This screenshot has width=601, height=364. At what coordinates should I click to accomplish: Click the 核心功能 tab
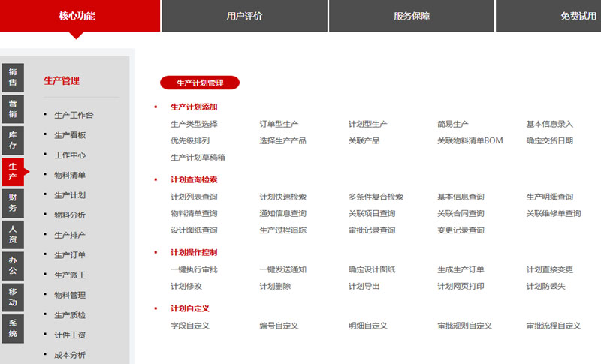pyautogui.click(x=77, y=16)
